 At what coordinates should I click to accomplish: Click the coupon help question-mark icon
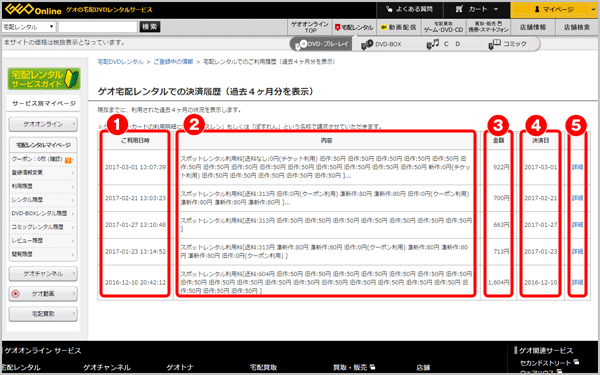(68, 161)
